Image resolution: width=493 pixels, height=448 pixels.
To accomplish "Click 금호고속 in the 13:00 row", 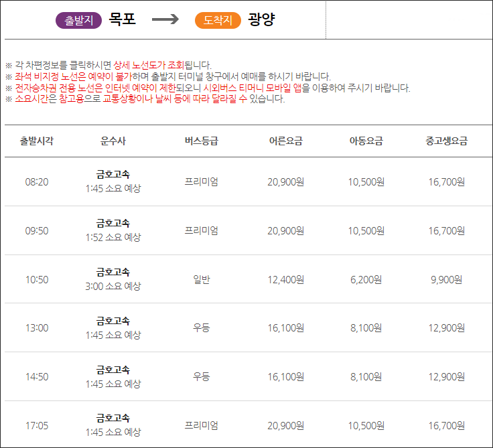I will point(113,321).
